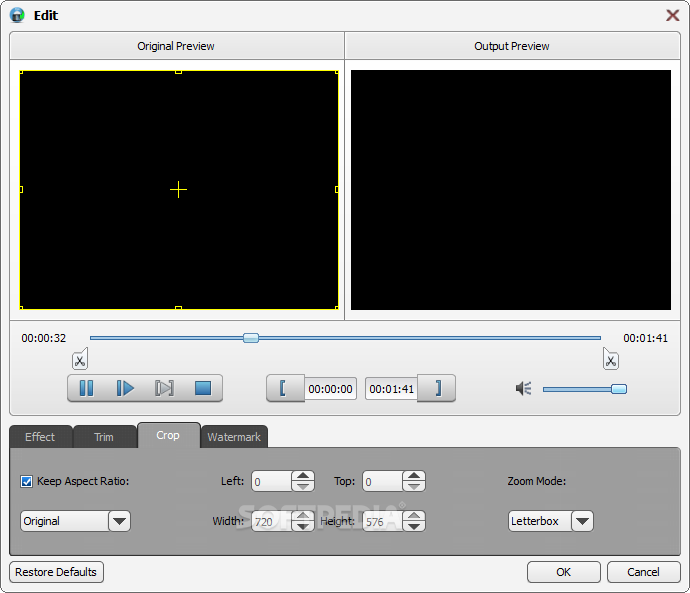Viewport: 690px width, 593px height.
Task: Click the application icon in title bar
Action: click(17, 15)
